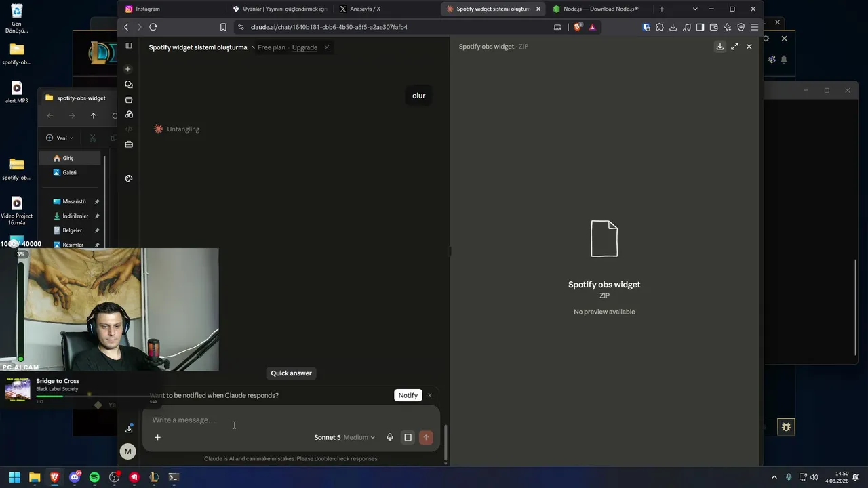Open the Windows Start menu
This screenshot has height=488, width=868.
[x=14, y=477]
